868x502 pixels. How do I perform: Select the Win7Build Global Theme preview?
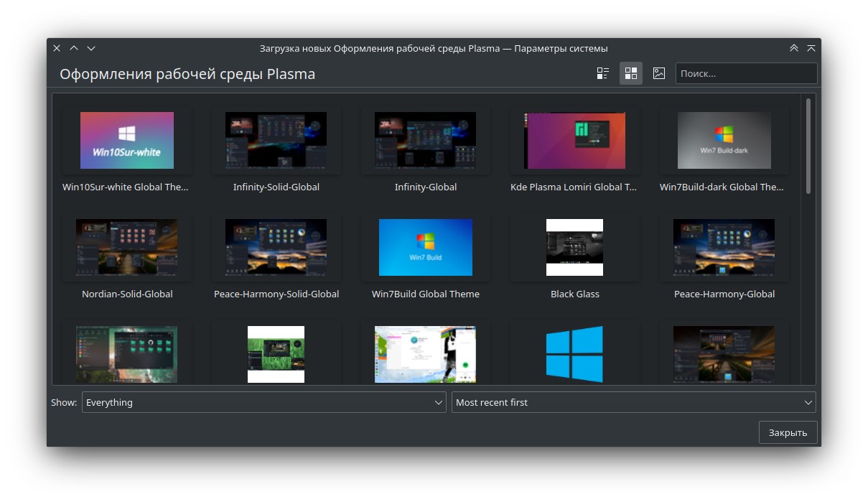426,248
